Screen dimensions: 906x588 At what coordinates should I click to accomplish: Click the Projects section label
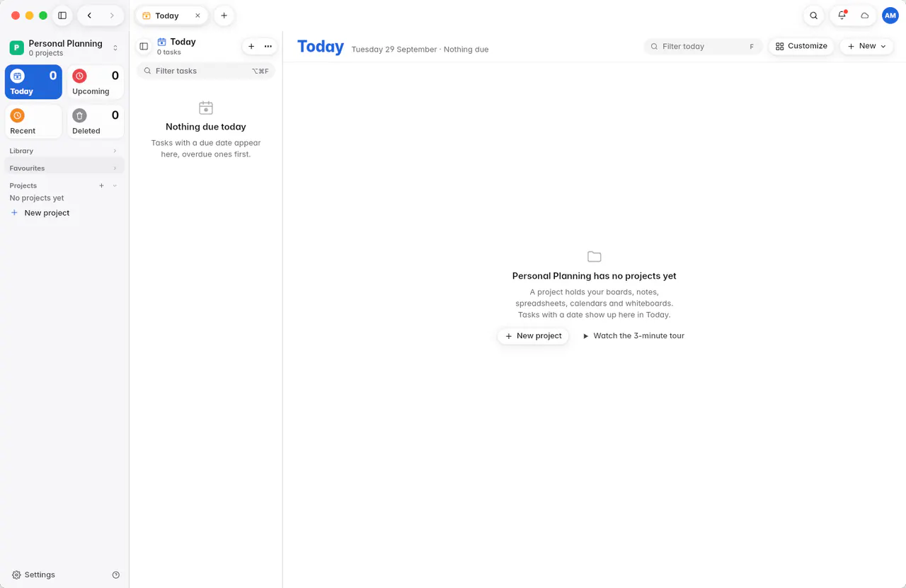click(23, 185)
